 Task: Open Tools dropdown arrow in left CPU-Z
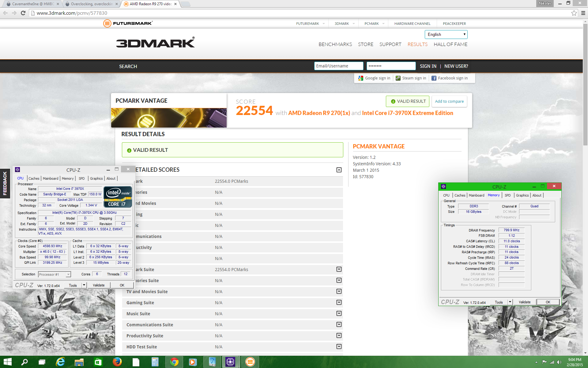[84, 285]
